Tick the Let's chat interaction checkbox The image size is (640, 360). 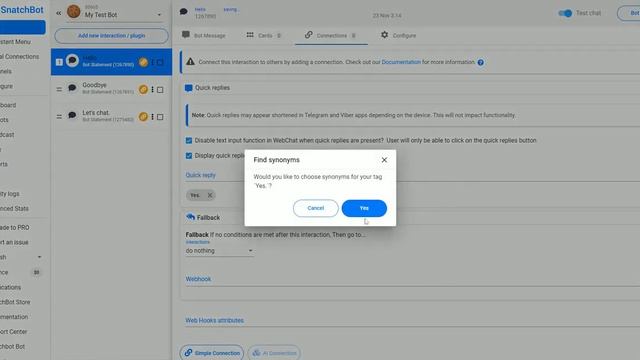click(x=160, y=117)
